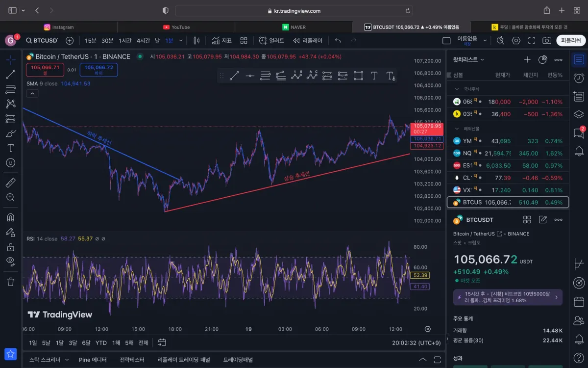The width and height of the screenshot is (588, 368).
Task: Click the BTCUSD symbol search field
Action: tap(42, 41)
